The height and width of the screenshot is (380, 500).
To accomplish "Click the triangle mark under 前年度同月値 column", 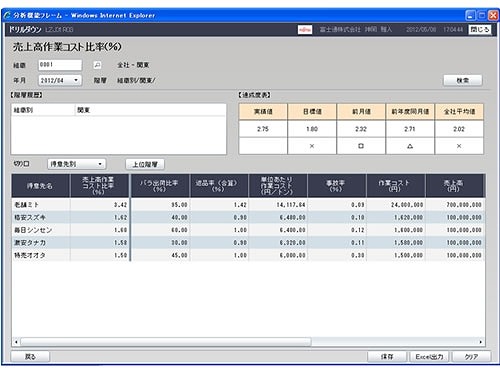I will [x=410, y=146].
